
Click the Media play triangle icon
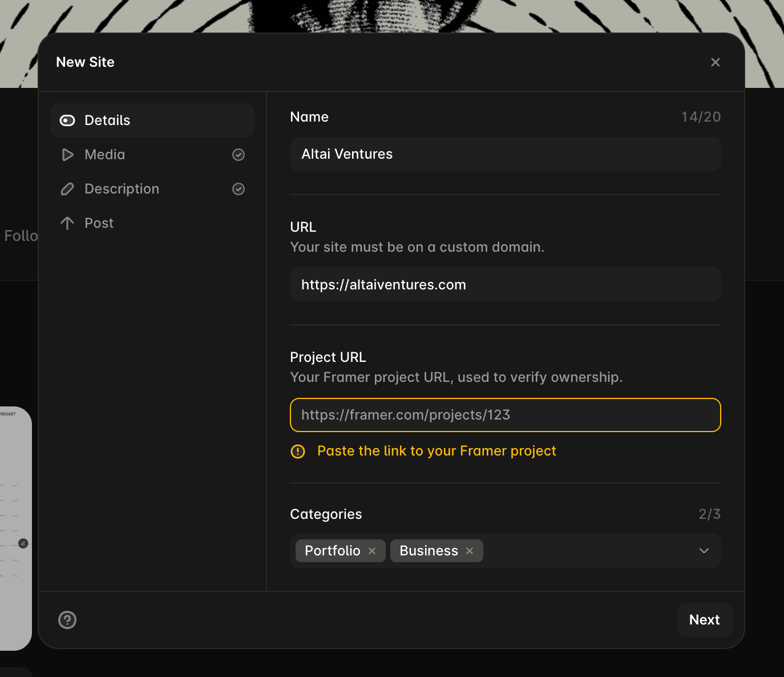pyautogui.click(x=67, y=155)
